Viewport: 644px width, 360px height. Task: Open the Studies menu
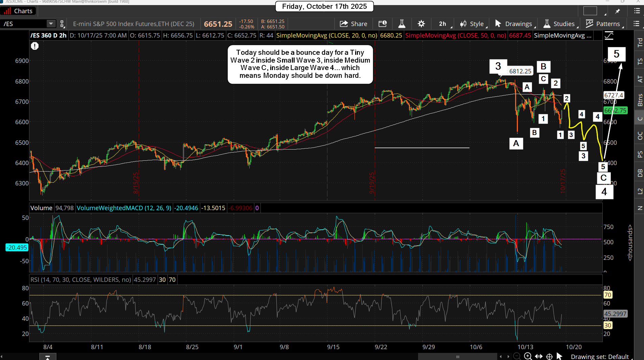(559, 24)
